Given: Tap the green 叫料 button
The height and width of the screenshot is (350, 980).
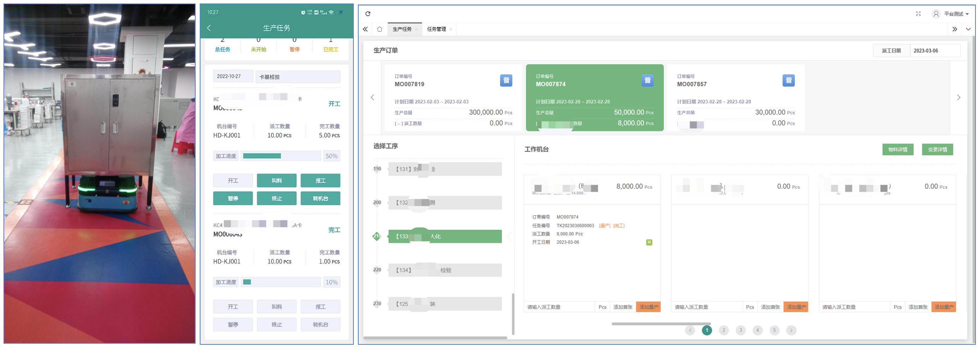Looking at the screenshot, I should coord(276,181).
